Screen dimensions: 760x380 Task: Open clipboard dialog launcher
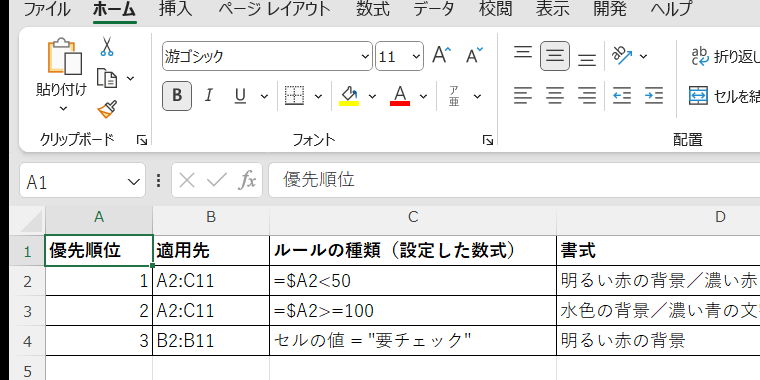pos(142,141)
